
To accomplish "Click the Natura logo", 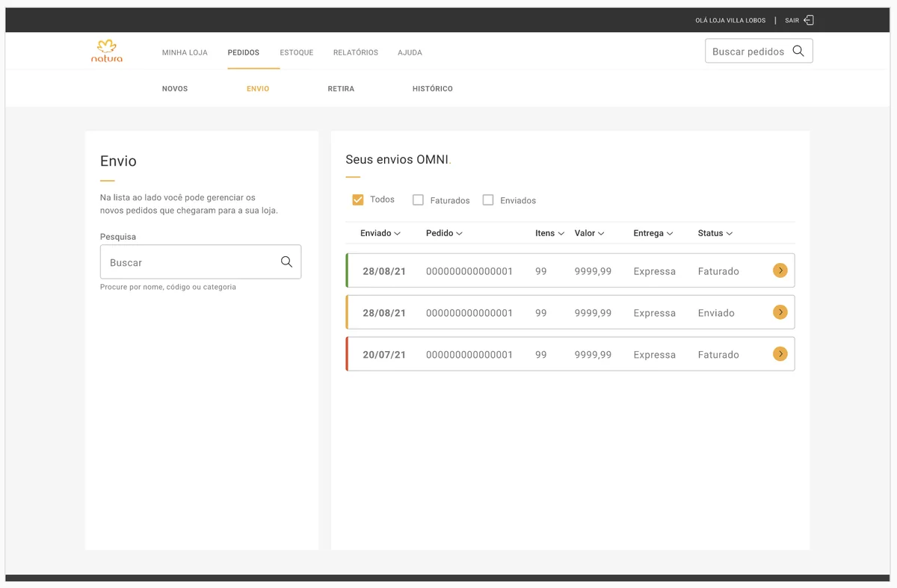I will (x=107, y=51).
